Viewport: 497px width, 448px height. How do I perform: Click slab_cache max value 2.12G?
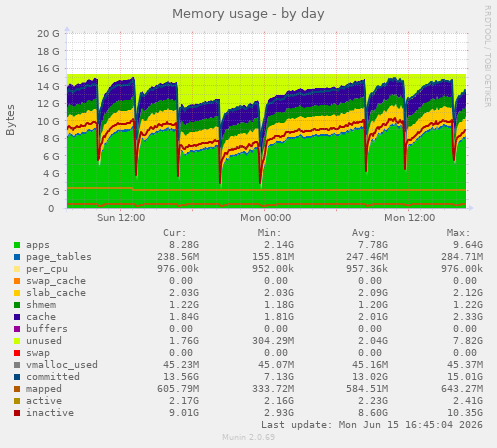(x=468, y=293)
